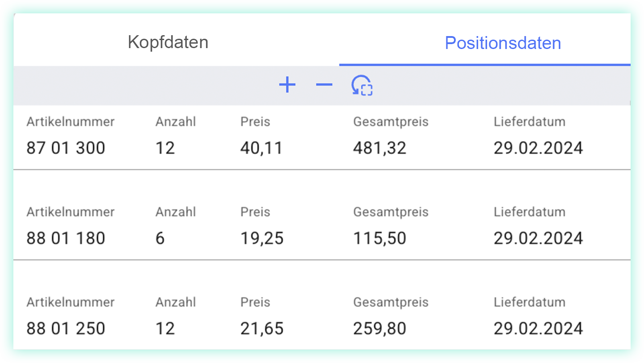The height and width of the screenshot is (363, 644).
Task: Click the Anzahl value 6
Action: pos(160,238)
